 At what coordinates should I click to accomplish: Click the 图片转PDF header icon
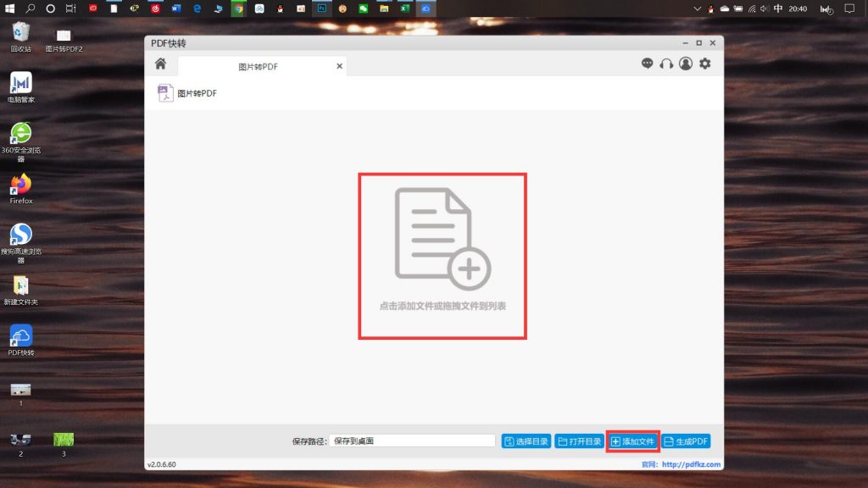(x=165, y=93)
